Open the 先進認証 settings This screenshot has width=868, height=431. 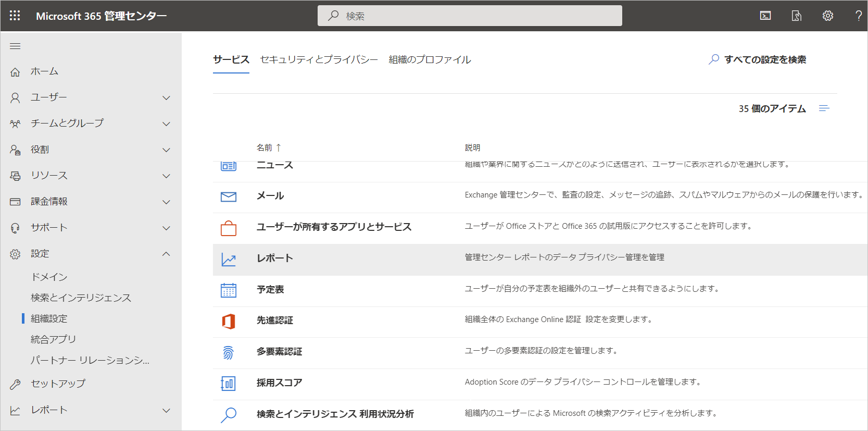pyautogui.click(x=274, y=321)
